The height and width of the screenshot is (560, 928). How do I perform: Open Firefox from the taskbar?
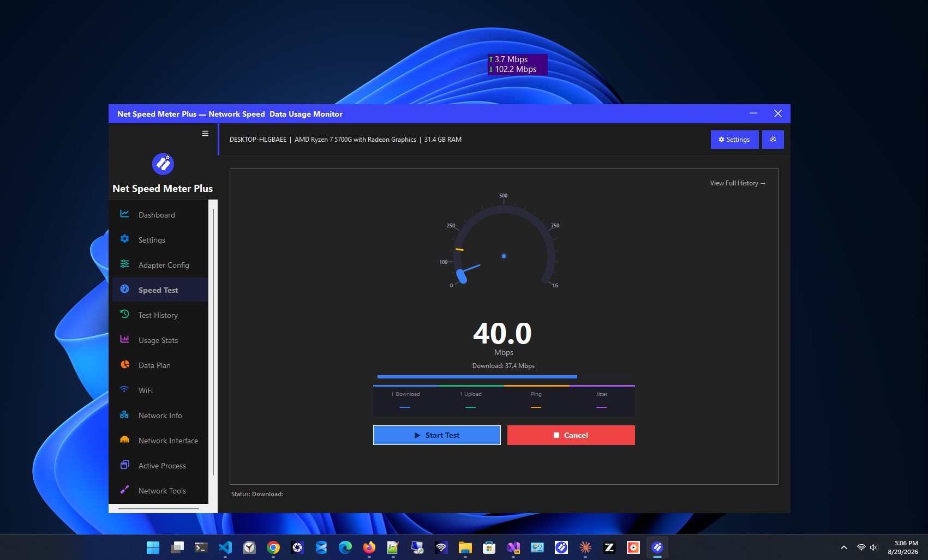click(369, 547)
